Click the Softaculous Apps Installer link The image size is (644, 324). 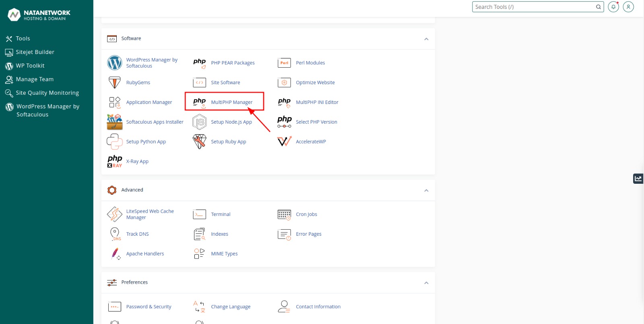(155, 122)
